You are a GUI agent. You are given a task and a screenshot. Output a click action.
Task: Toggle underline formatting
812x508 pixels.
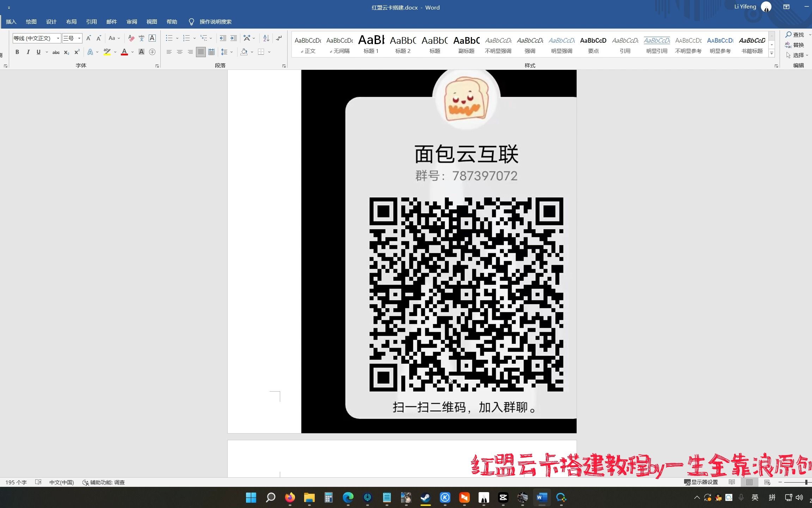click(38, 52)
